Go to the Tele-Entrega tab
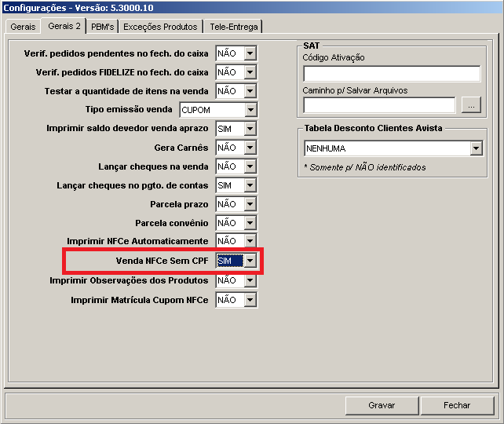The width and height of the screenshot is (504, 424). coord(233,27)
